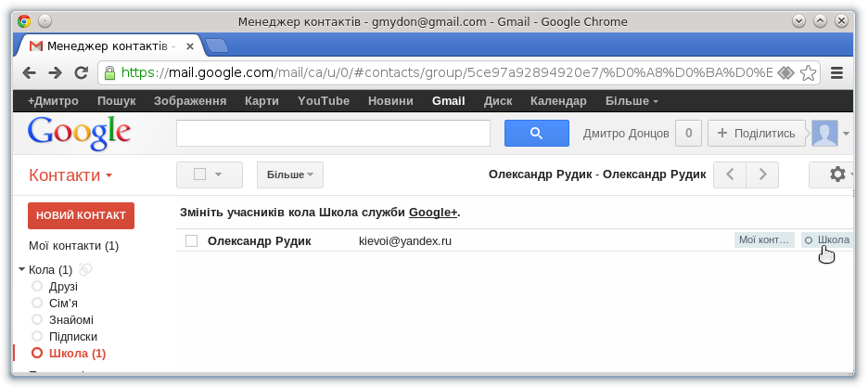
Task: Close the Gmail contacts tab
Action: click(190, 46)
